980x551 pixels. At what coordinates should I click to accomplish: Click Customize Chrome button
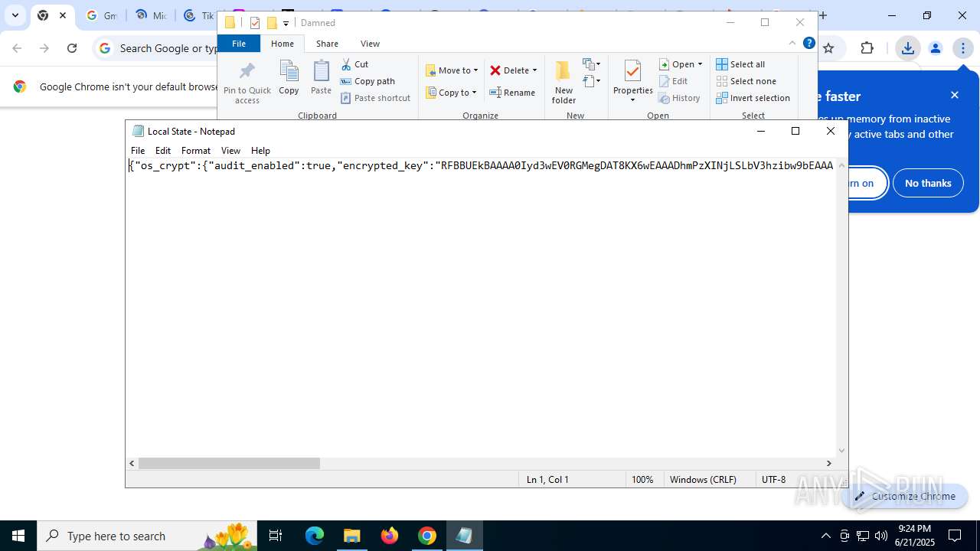click(x=905, y=496)
